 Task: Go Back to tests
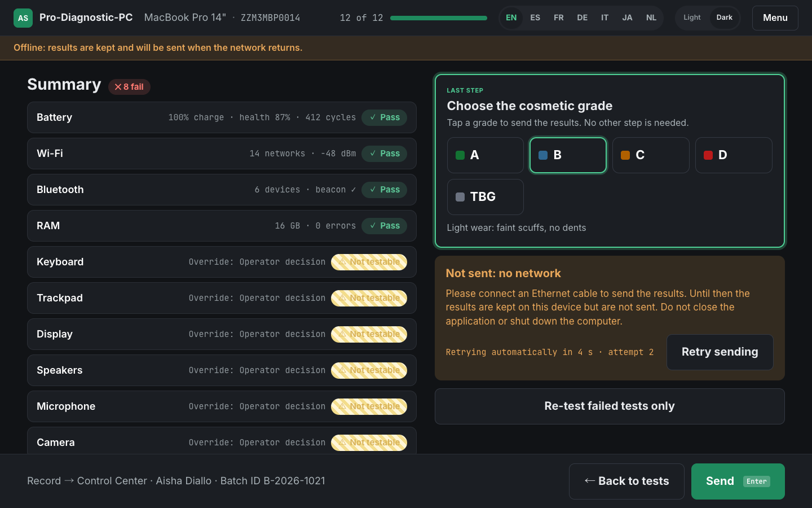626,481
